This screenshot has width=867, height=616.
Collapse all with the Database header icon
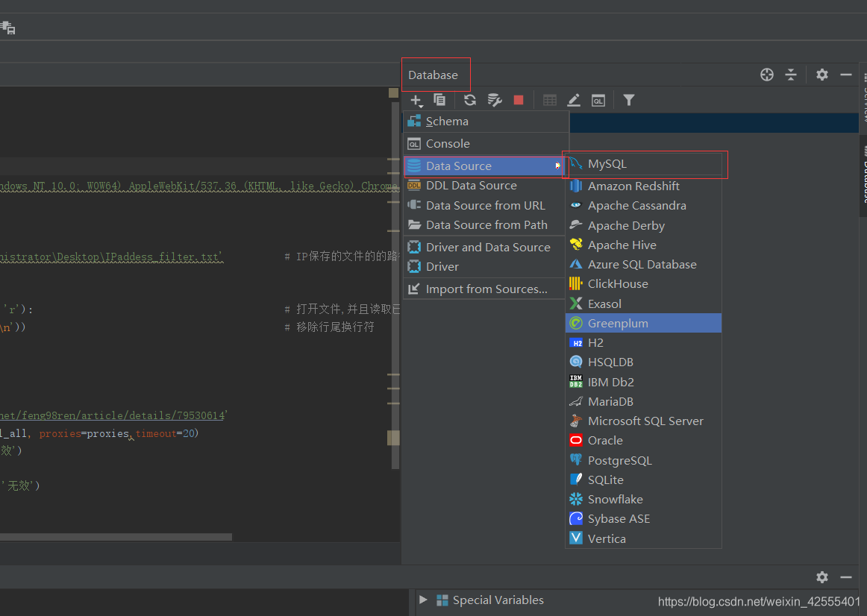[x=791, y=75]
